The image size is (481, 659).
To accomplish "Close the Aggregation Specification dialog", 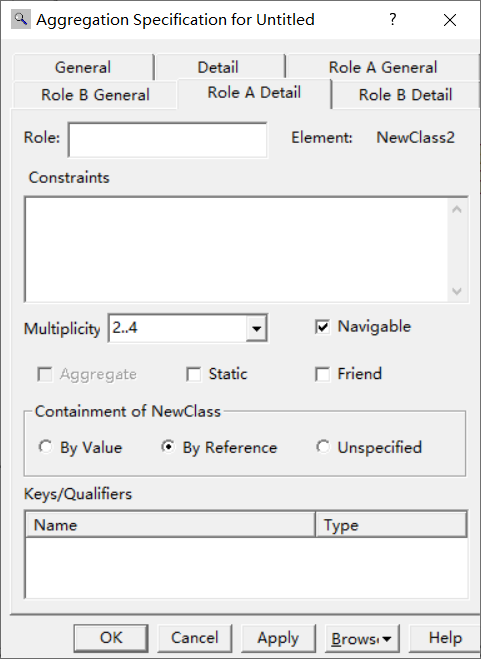I will (449, 20).
